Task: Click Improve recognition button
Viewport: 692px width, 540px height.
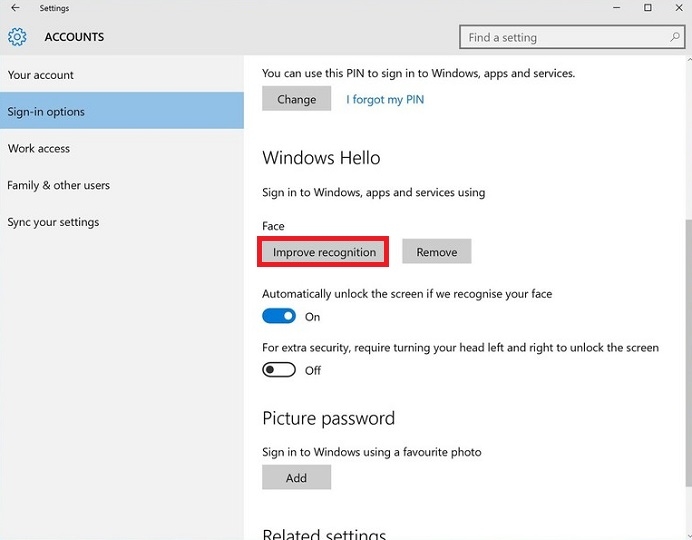Action: [324, 252]
